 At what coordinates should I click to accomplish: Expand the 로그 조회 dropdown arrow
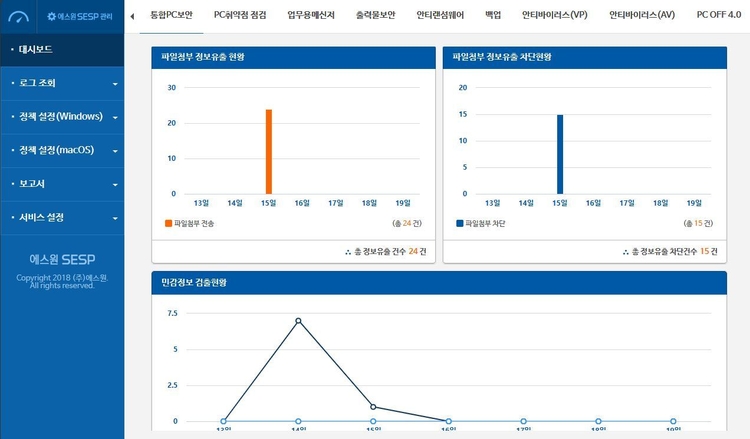pos(115,84)
